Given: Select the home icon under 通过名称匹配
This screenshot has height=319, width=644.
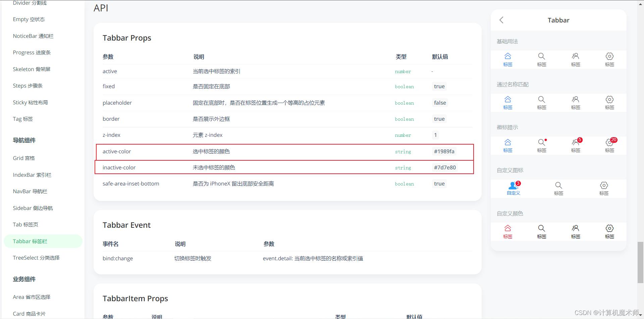Looking at the screenshot, I should pos(507,102).
